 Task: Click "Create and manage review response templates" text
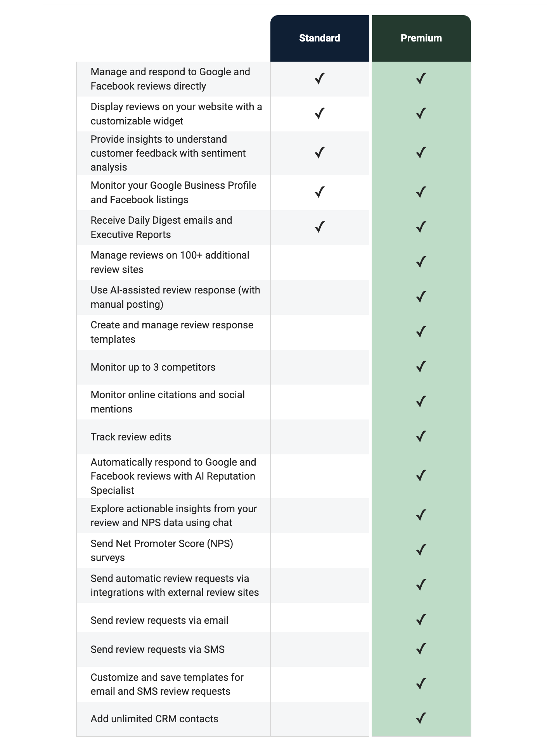[171, 332]
